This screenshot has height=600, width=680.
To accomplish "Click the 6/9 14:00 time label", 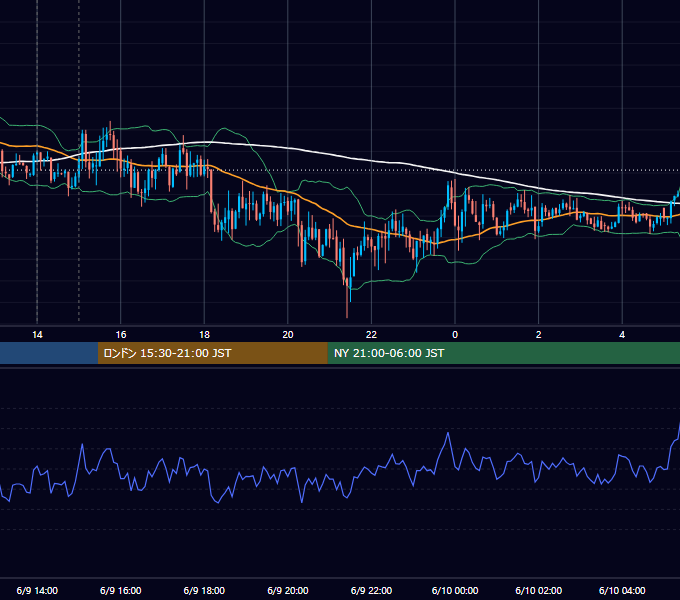I will click(37, 590).
